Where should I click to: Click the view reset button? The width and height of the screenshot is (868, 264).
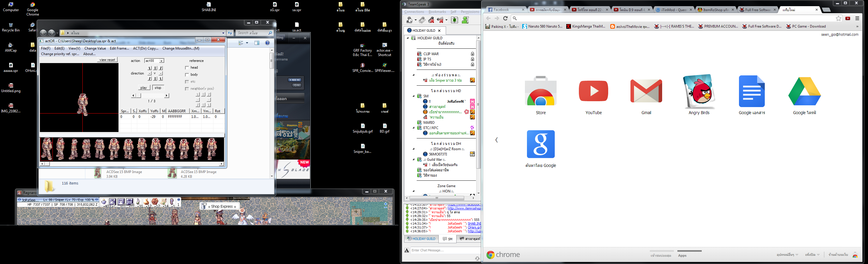108,60
